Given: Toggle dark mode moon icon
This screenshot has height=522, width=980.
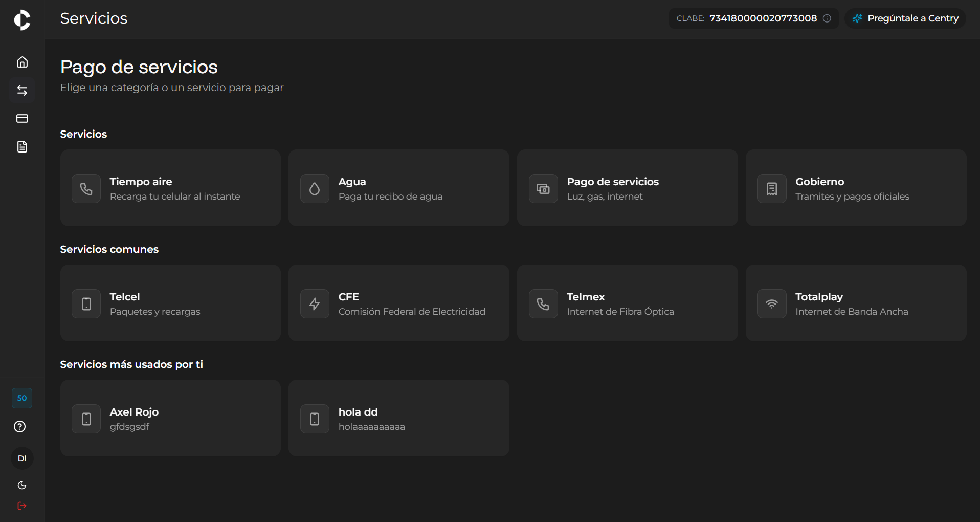Looking at the screenshot, I should click(x=22, y=485).
